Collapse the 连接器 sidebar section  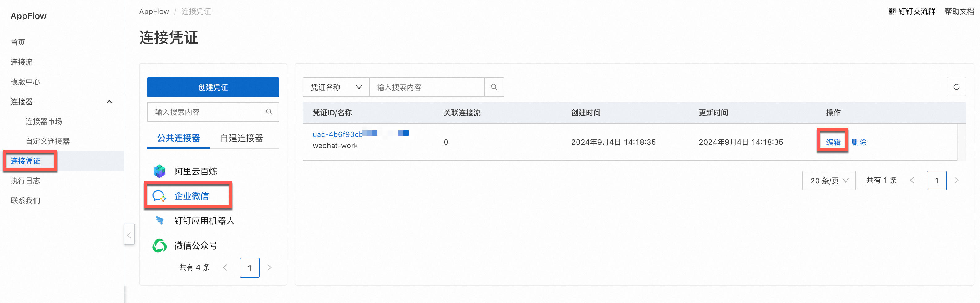point(110,102)
